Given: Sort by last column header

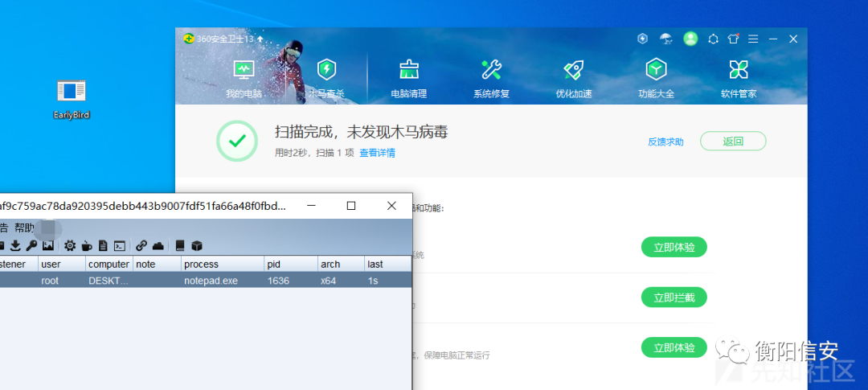Looking at the screenshot, I should point(387,265).
